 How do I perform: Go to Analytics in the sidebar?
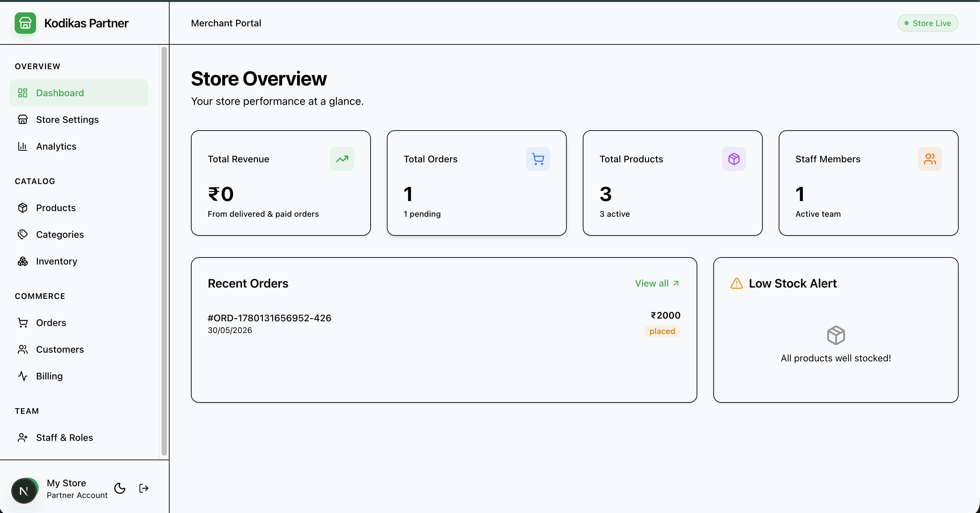79,146
